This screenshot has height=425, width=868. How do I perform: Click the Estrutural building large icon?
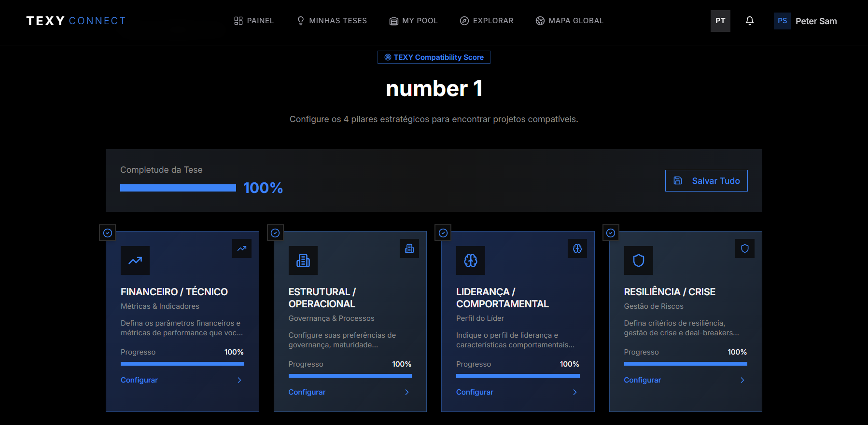pos(303,260)
